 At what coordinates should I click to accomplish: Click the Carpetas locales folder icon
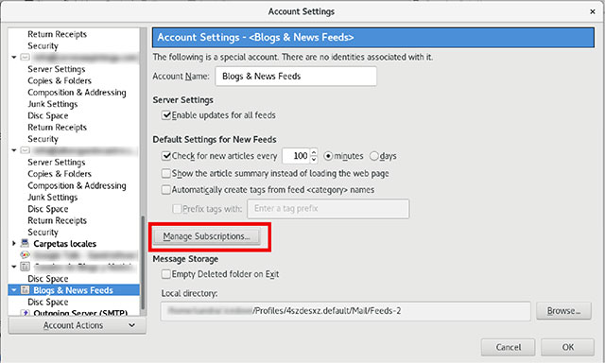pyautogui.click(x=25, y=243)
